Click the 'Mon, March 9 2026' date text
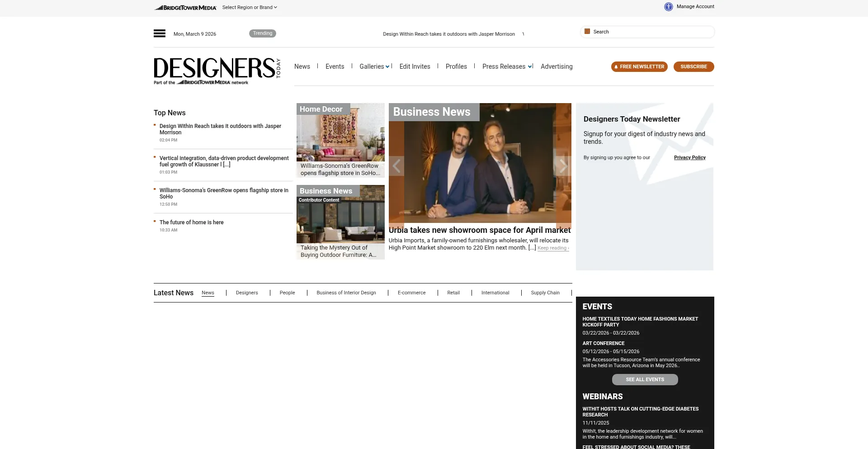 (195, 34)
